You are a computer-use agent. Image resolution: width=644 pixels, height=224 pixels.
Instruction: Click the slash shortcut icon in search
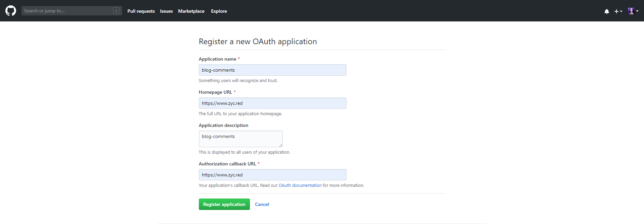(x=116, y=11)
